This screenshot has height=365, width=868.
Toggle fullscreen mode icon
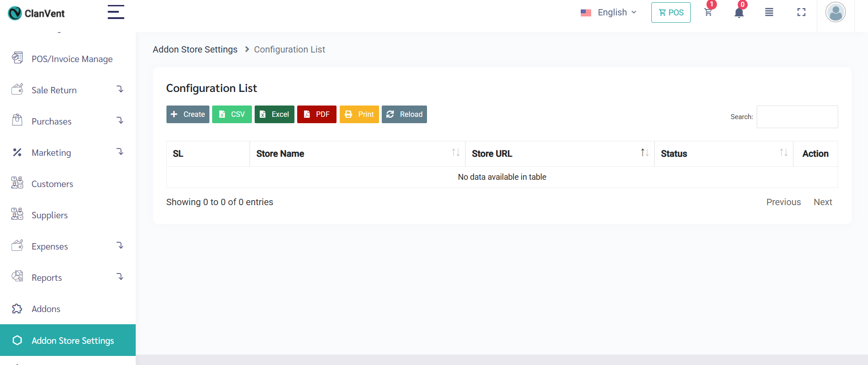pos(802,12)
